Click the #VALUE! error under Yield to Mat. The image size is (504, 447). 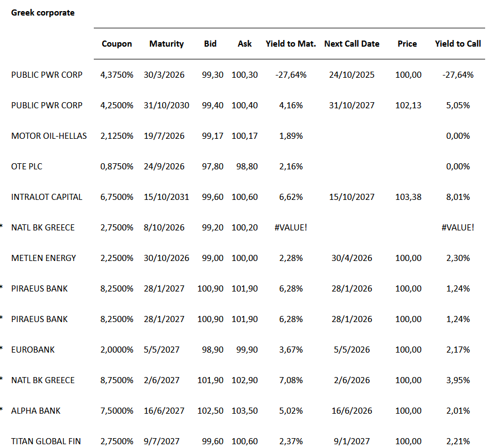[x=291, y=228]
